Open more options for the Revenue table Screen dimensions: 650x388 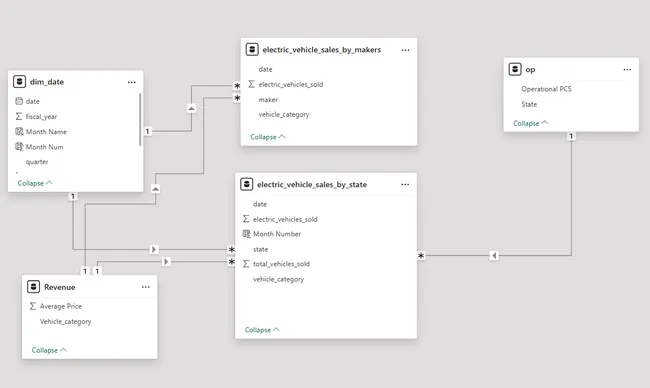[146, 287]
